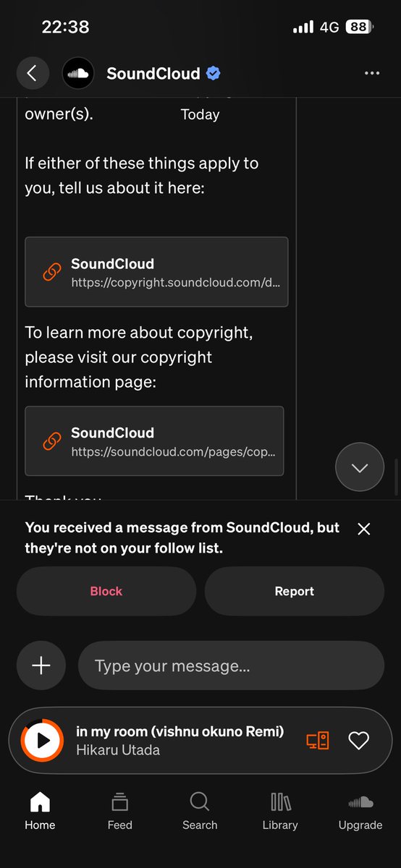
Task: Focus the Type your message field
Action: click(x=231, y=665)
